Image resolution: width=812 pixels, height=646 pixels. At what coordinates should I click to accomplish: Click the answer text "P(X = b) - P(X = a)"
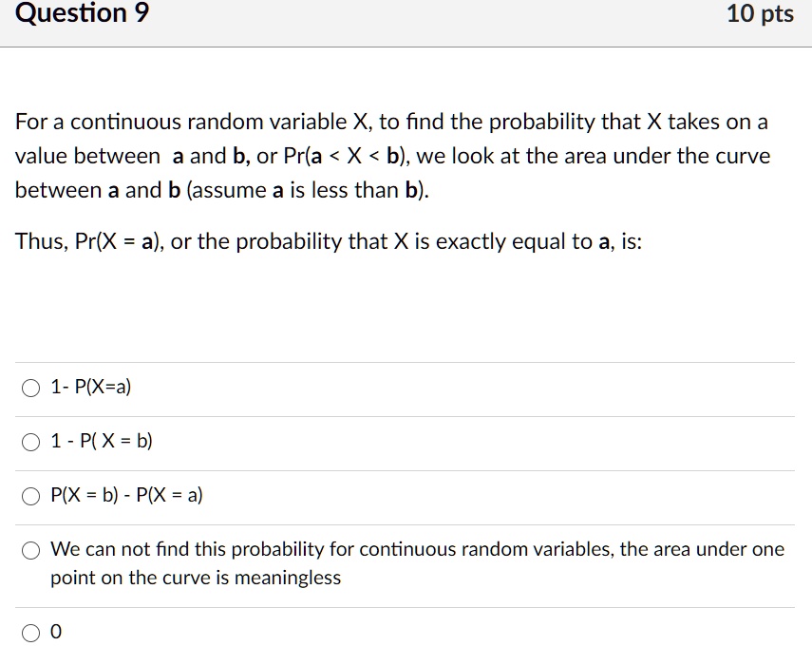pos(127,494)
